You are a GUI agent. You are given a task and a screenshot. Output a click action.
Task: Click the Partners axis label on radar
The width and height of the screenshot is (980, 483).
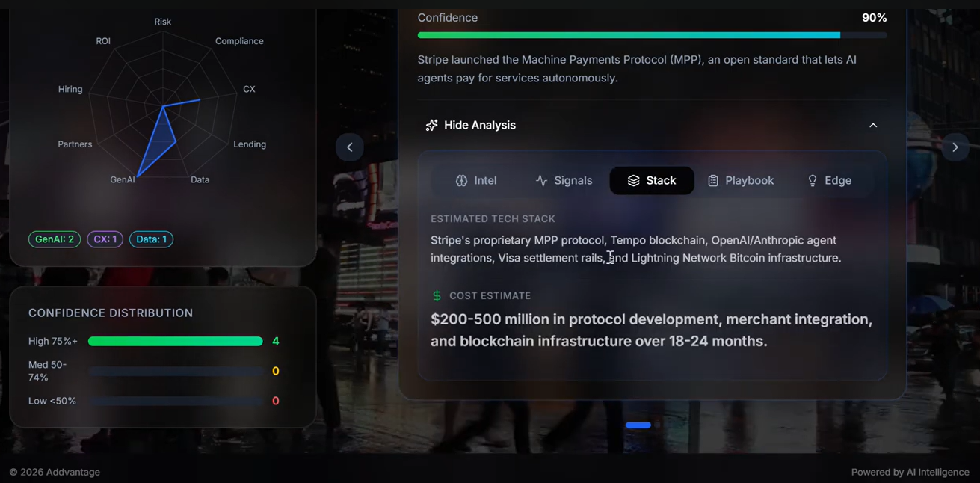75,144
